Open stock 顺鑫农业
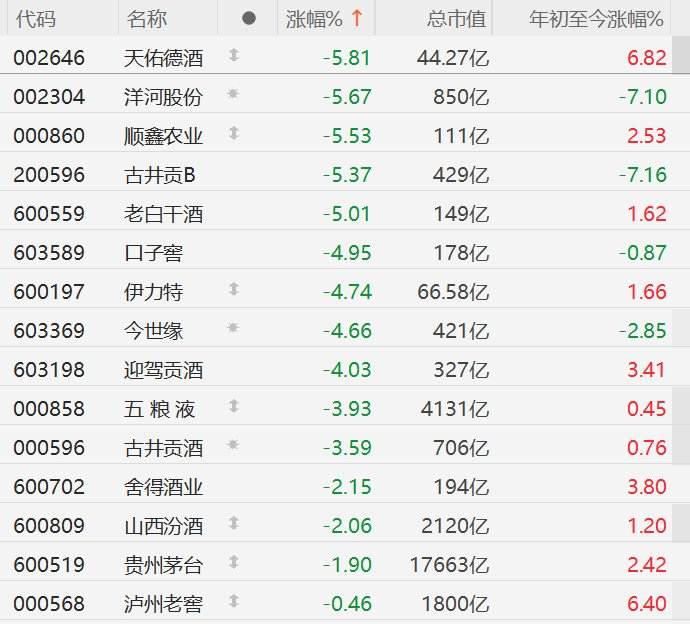 click(163, 136)
